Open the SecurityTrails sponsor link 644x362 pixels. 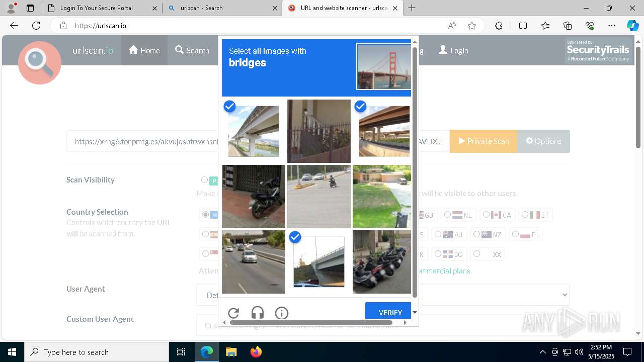click(x=598, y=51)
